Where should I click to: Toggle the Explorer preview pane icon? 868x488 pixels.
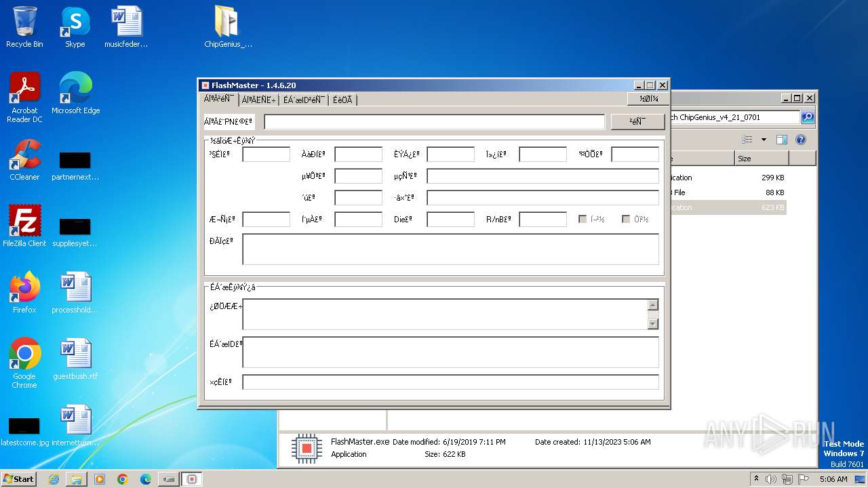pos(781,140)
